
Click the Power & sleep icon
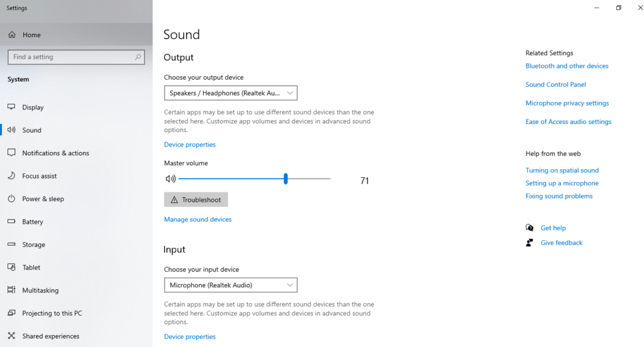[11, 199]
